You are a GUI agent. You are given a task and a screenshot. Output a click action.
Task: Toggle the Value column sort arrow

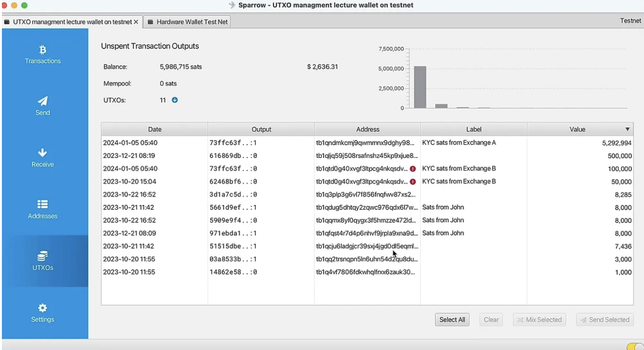point(627,130)
